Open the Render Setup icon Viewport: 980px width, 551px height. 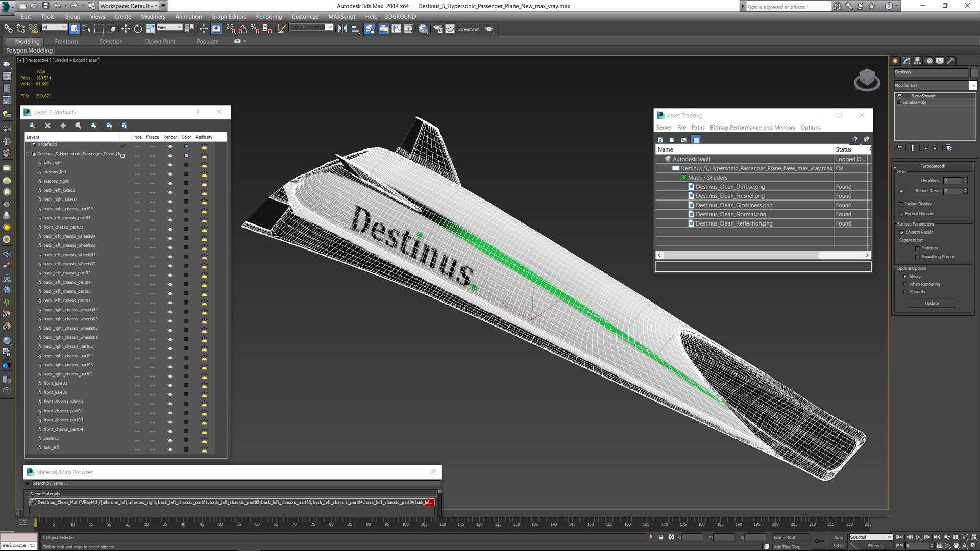(437, 29)
